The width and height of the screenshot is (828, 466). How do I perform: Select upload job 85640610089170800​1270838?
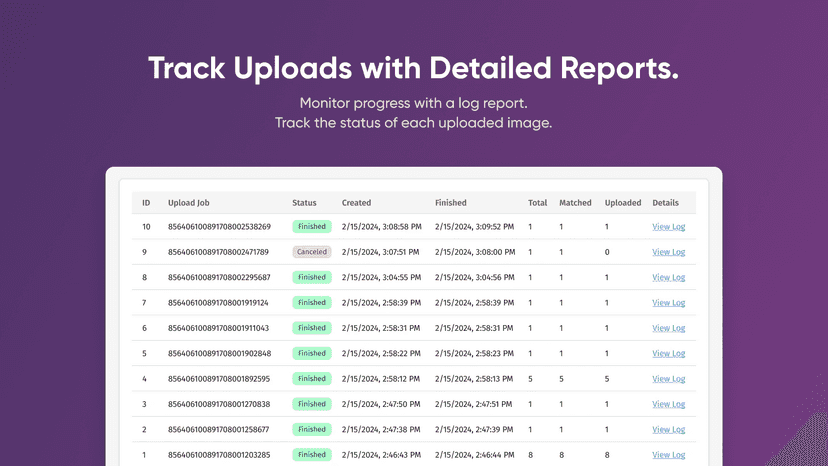point(219,404)
